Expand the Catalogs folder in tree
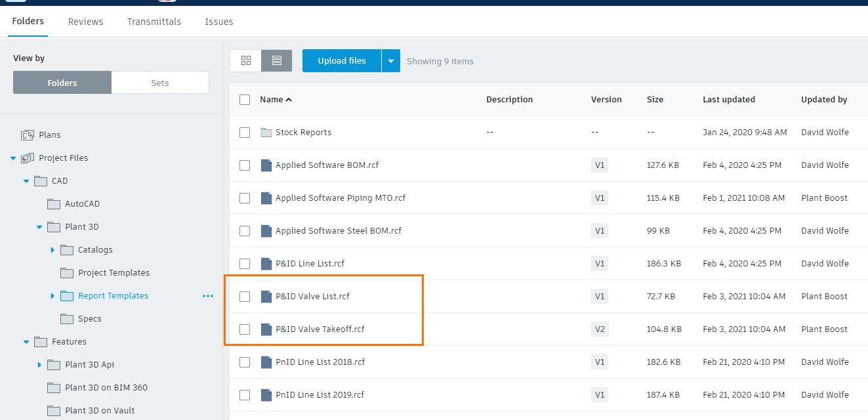 [x=52, y=250]
